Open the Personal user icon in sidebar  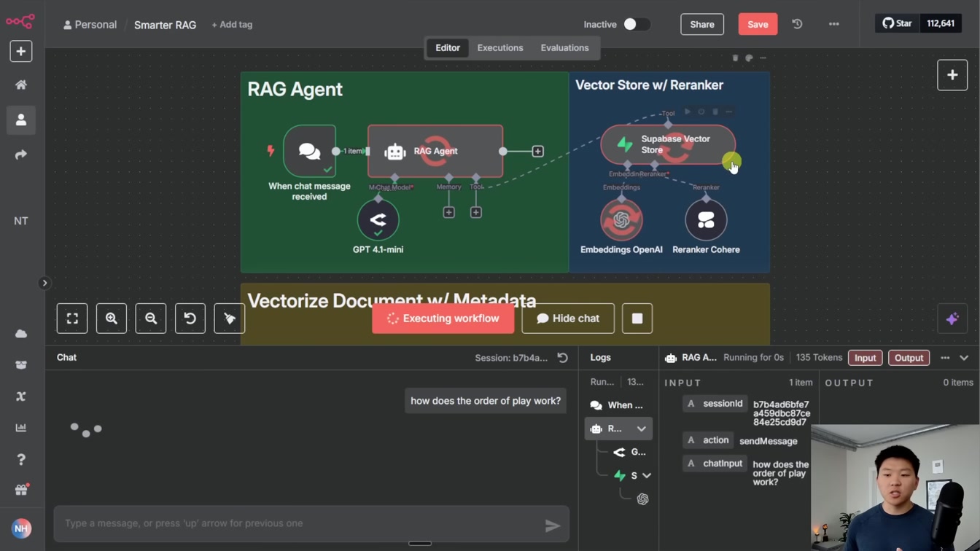(x=21, y=120)
